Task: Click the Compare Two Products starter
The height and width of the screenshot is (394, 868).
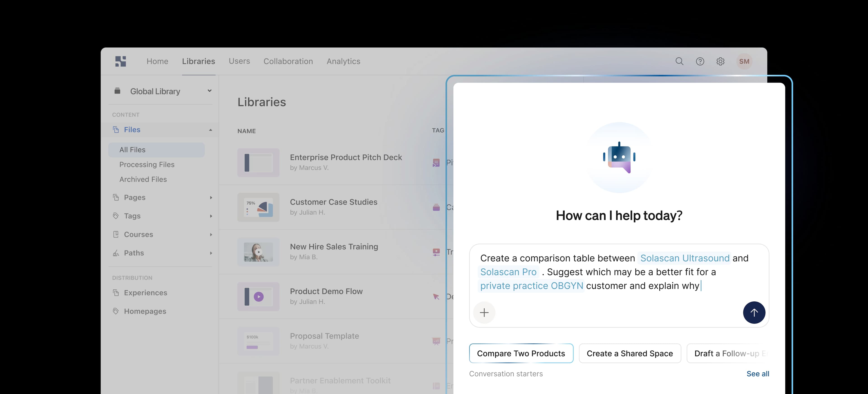Action: (521, 353)
